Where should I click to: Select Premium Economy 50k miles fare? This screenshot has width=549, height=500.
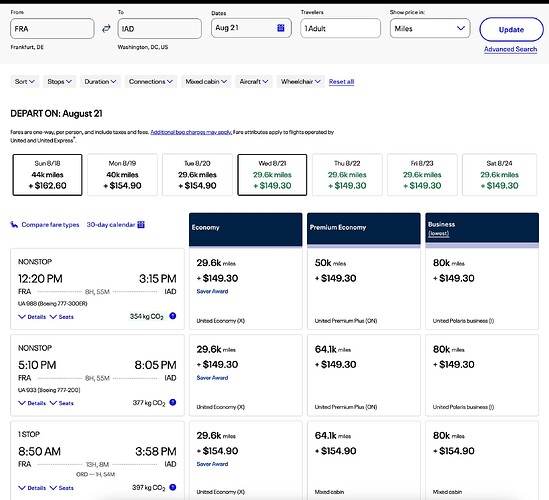364,289
